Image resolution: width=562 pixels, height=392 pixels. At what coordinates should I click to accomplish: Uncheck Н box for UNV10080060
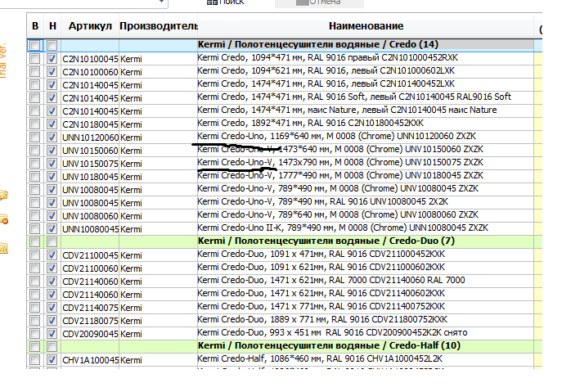pos(52,215)
